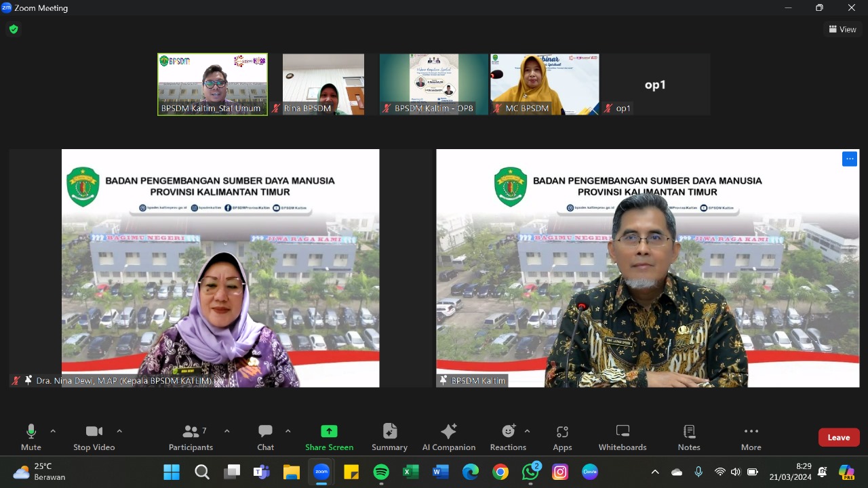This screenshot has height=488, width=868.
Task: Launch the AI Companion
Action: point(448,437)
